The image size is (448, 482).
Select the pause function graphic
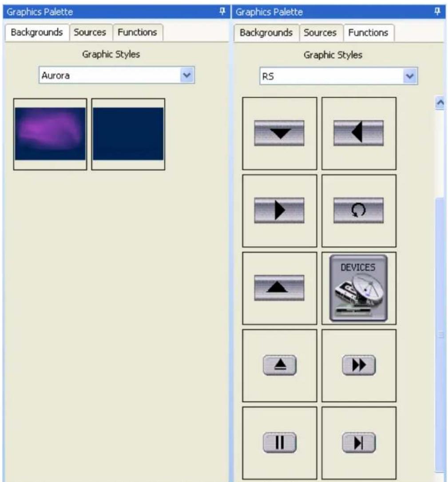(x=279, y=443)
